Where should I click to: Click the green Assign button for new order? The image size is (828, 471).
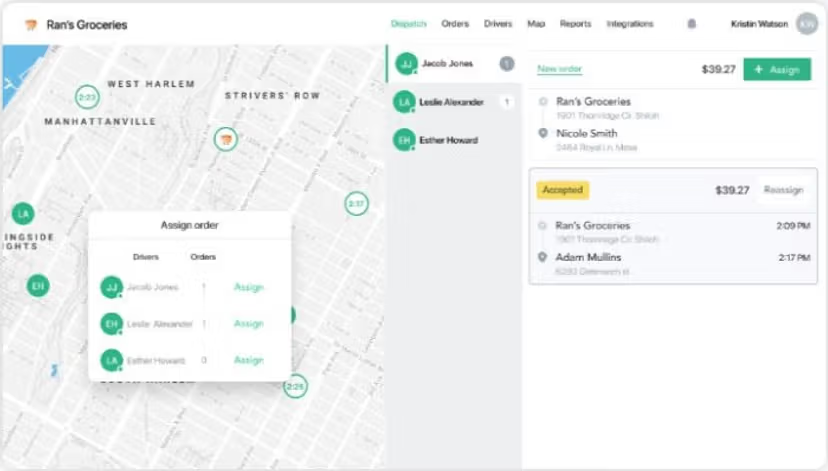point(777,69)
